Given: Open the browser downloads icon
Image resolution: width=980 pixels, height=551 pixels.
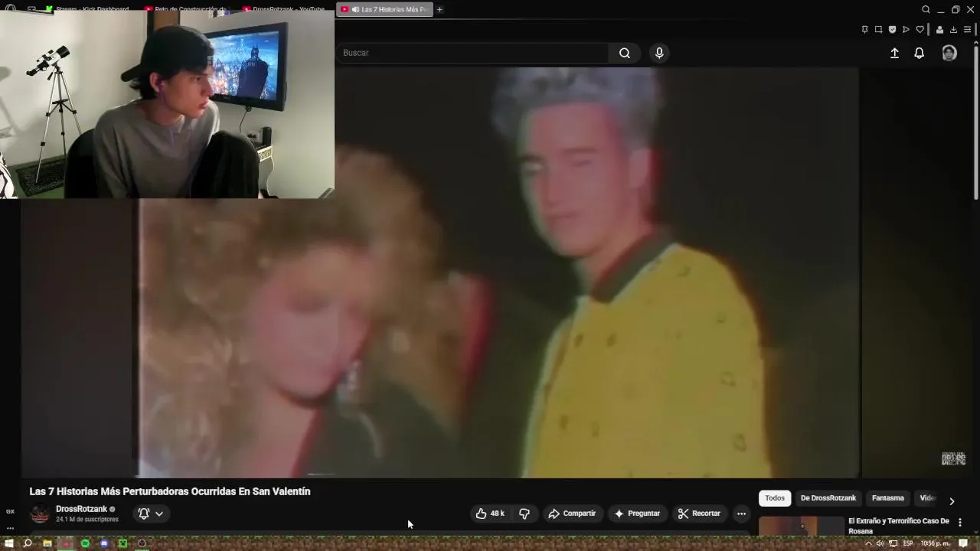Looking at the screenshot, I should click(953, 30).
